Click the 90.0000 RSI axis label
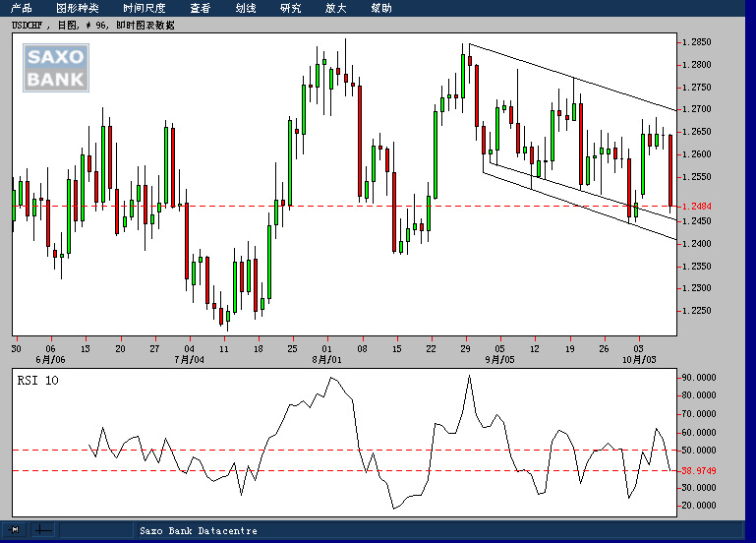Image resolution: width=756 pixels, height=543 pixels. pyautogui.click(x=699, y=377)
